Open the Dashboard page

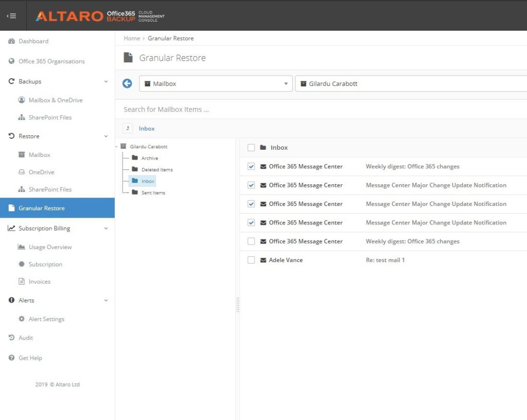click(x=33, y=41)
